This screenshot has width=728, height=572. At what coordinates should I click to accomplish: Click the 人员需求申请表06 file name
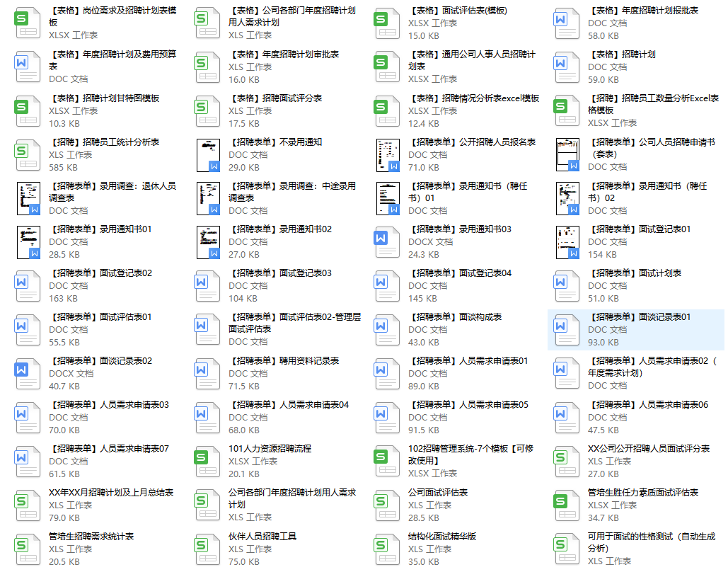[648, 405]
